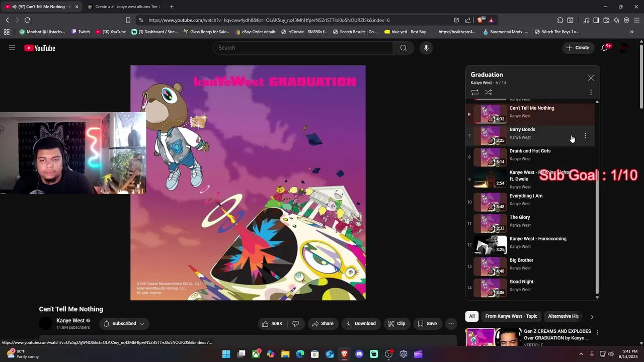The width and height of the screenshot is (644, 362).
Task: Open the Brave Shields lion icon
Action: click(481, 20)
